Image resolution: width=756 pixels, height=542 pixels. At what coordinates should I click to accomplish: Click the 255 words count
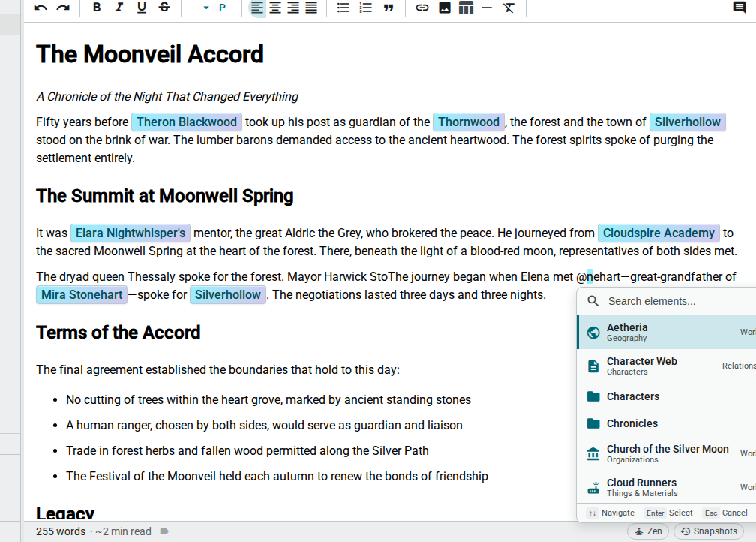click(x=60, y=531)
